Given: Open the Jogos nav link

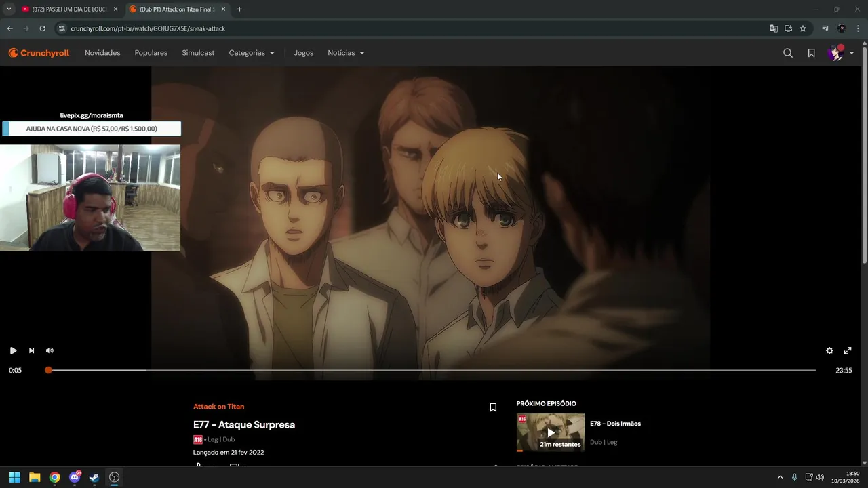Looking at the screenshot, I should [x=303, y=53].
